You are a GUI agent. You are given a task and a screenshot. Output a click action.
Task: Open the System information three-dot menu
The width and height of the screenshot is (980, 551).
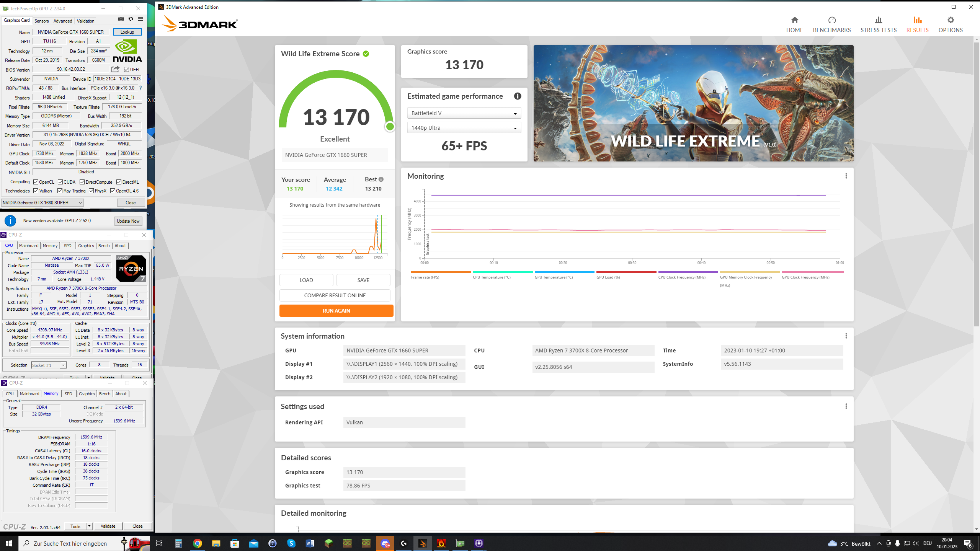pyautogui.click(x=846, y=336)
